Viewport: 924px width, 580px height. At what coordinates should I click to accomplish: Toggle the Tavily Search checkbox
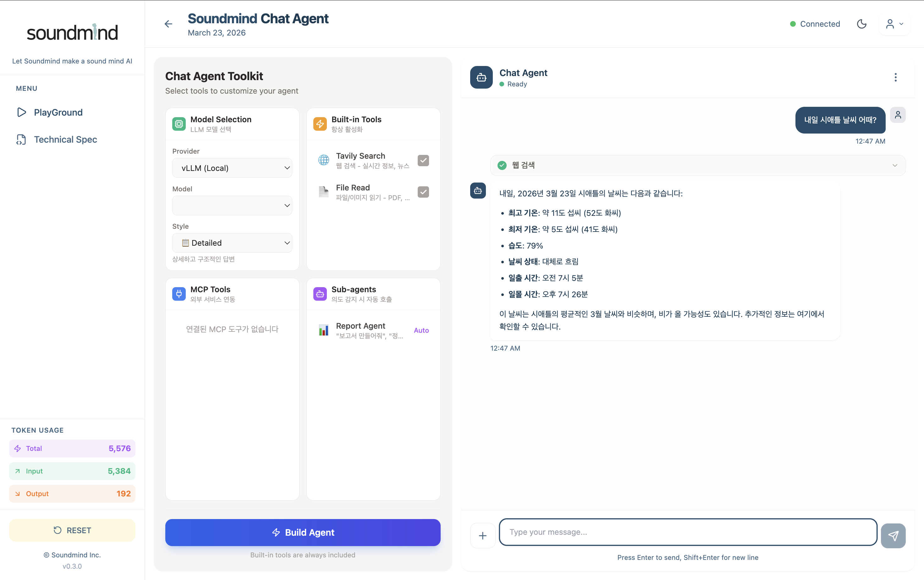pos(423,160)
